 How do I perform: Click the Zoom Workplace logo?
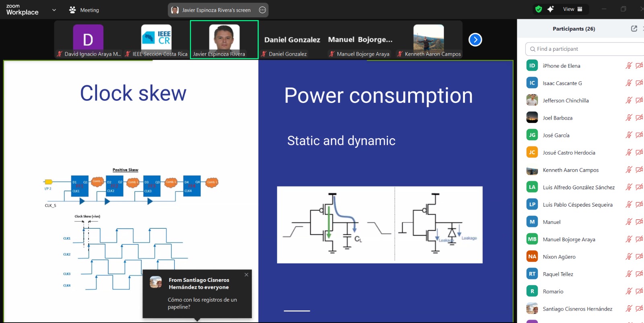[x=22, y=10]
